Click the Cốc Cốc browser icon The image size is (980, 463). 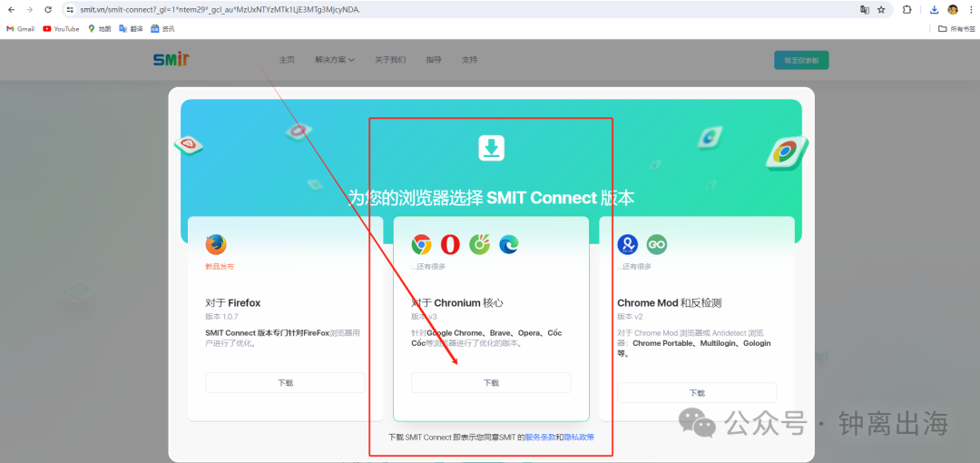(x=479, y=244)
